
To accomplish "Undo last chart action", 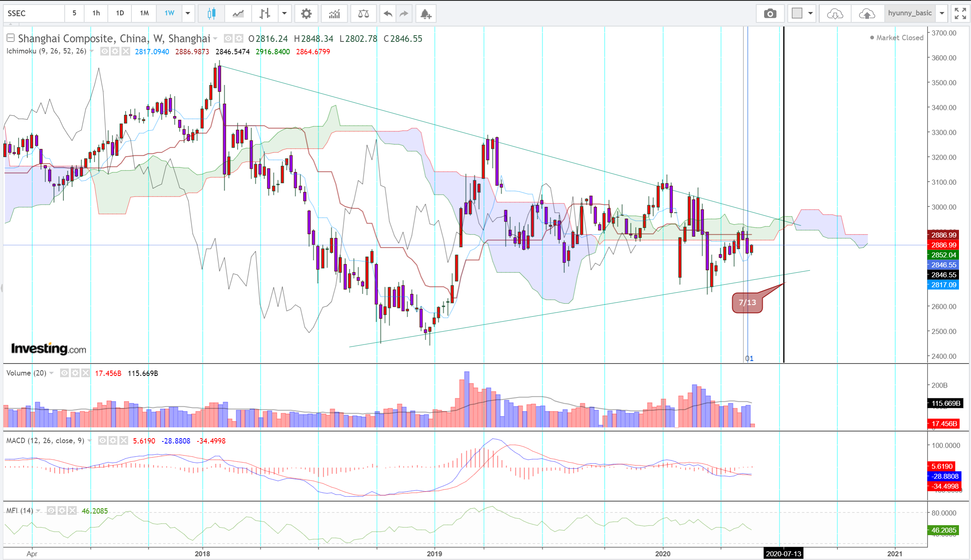I will click(x=388, y=14).
